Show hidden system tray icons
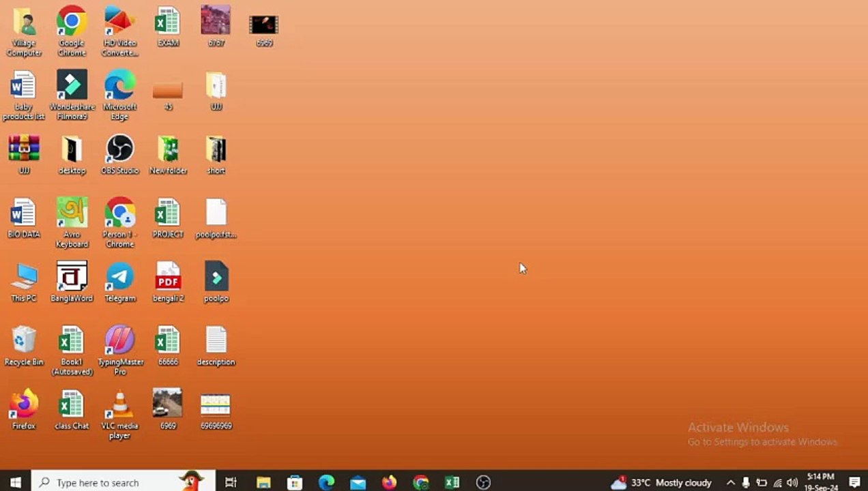 [x=730, y=482]
